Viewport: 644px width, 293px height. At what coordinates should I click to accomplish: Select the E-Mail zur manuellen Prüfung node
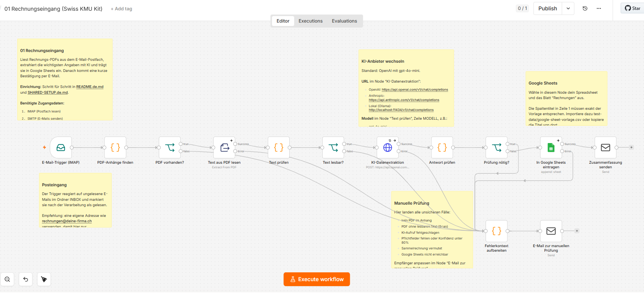pos(551,231)
